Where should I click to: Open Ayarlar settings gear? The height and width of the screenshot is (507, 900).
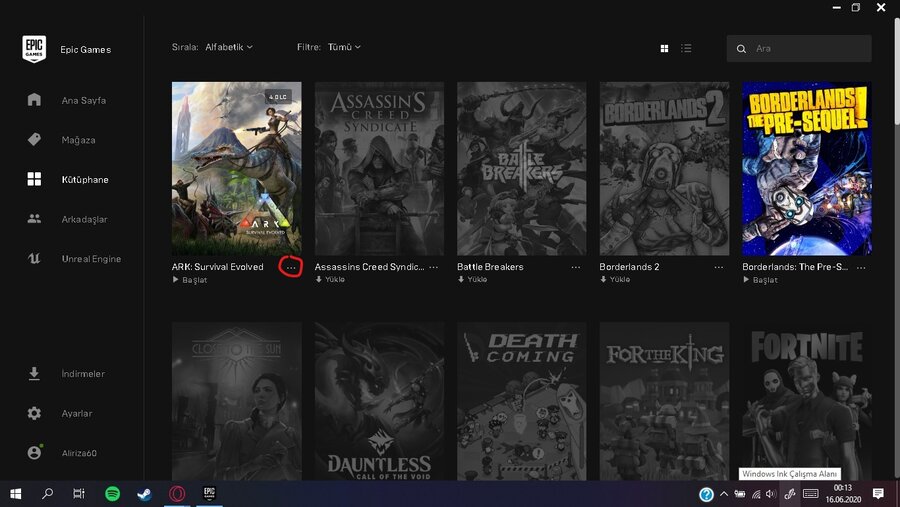[76, 413]
